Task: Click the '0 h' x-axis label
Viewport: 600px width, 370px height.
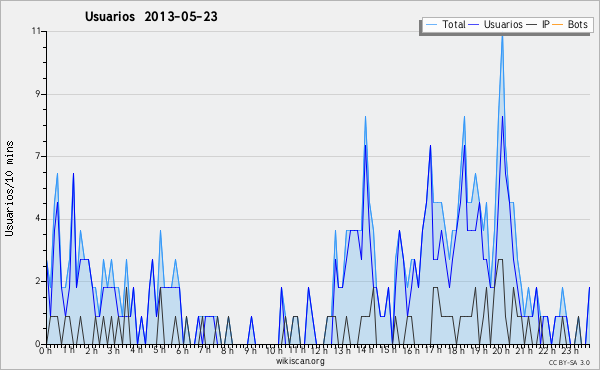Action: tap(45, 350)
